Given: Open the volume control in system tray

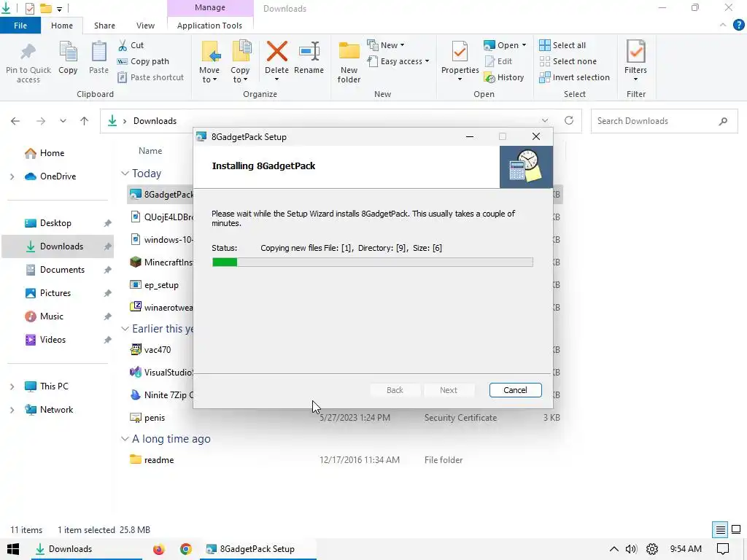Looking at the screenshot, I should coord(631,549).
